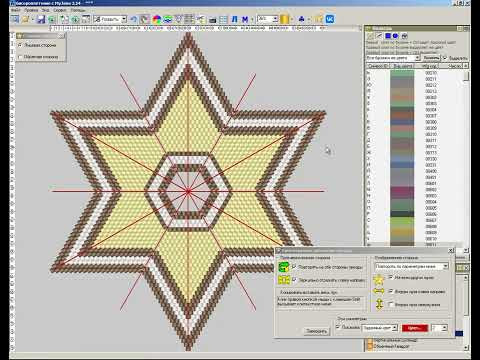The image size is (480, 360).
Task: Open the rainbow color wheel tool
Action: pyautogui.click(x=156, y=19)
